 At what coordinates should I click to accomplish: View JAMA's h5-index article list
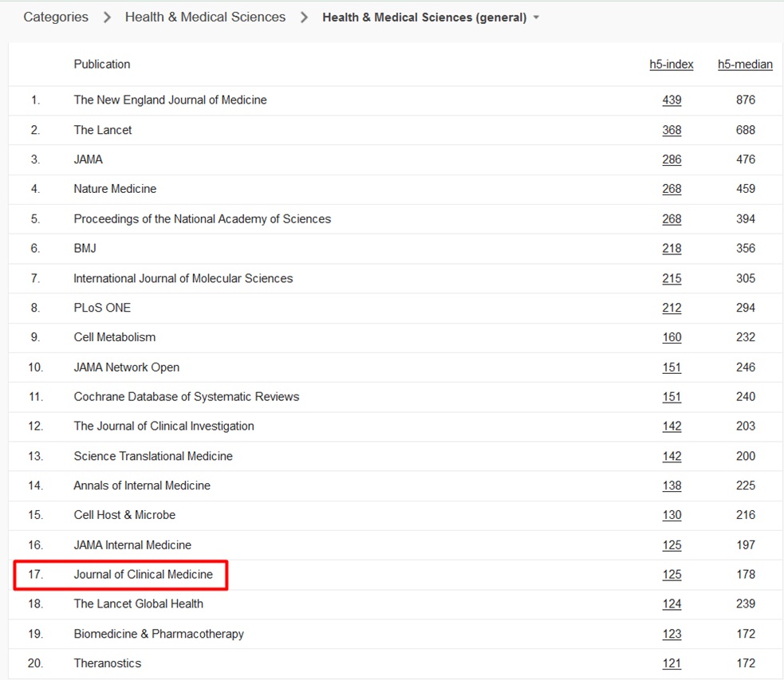pos(672,159)
